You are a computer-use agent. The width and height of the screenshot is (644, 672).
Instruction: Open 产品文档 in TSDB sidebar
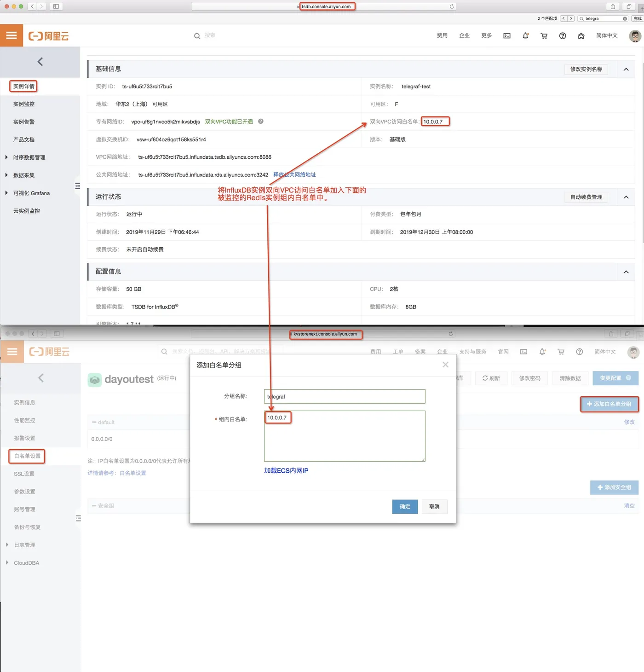point(24,139)
